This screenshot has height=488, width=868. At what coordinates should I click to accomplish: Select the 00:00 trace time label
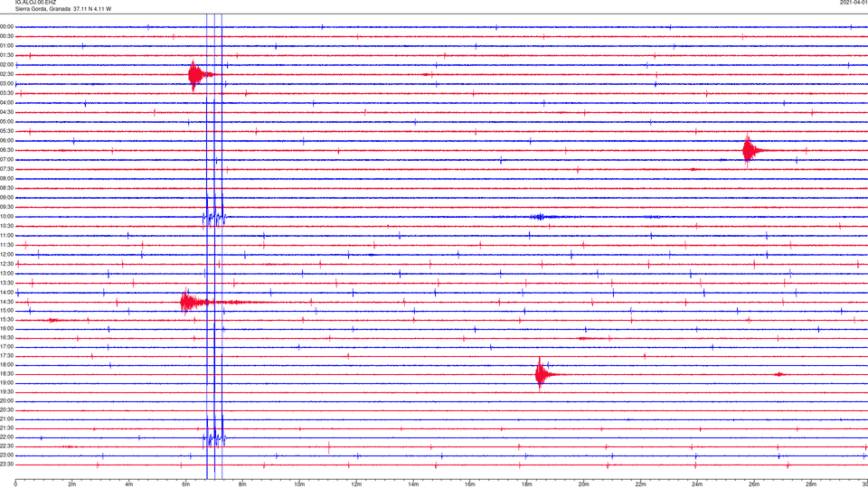click(7, 26)
